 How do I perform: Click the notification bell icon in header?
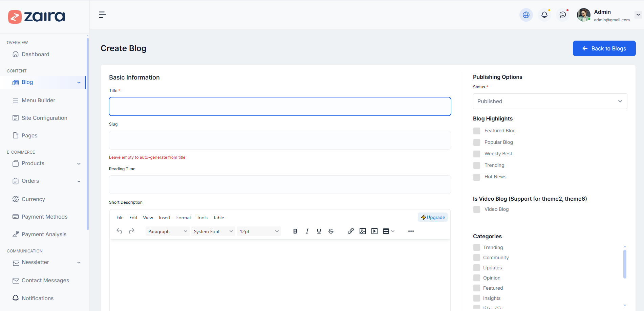pos(544,15)
